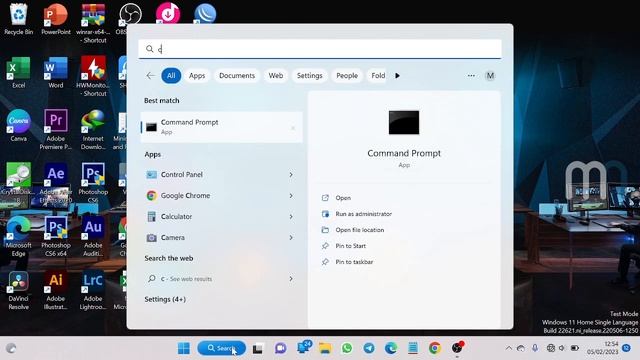This screenshot has height=360, width=640.
Task: Select Control Panel in the Apps list
Action: pos(222,175)
